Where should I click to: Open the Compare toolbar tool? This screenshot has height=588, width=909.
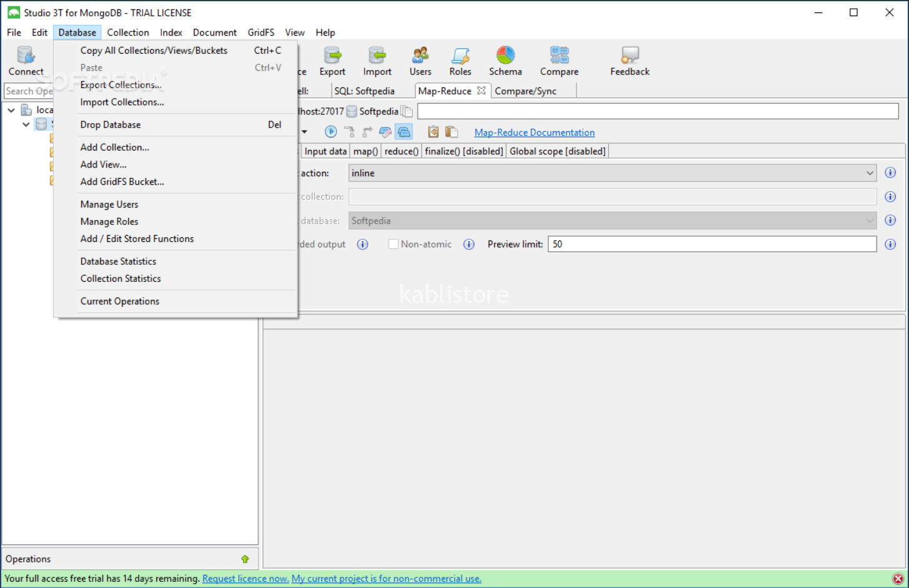click(x=559, y=61)
